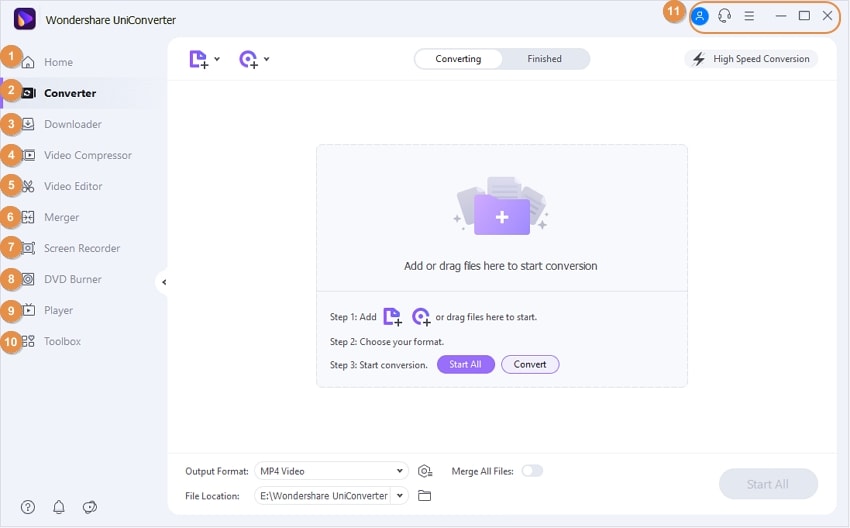
Task: Toggle the Merge All Files switch
Action: pos(532,471)
